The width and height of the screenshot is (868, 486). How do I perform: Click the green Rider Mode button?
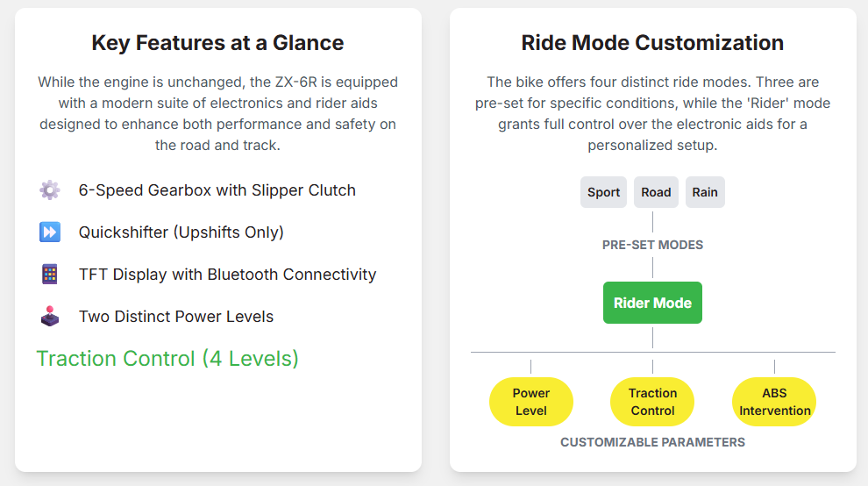click(x=652, y=303)
